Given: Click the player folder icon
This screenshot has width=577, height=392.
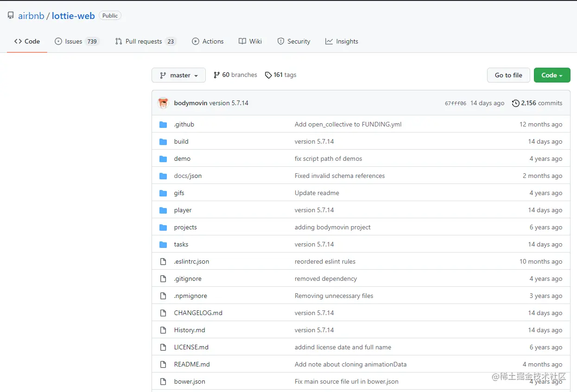Looking at the screenshot, I should pyautogui.click(x=163, y=210).
